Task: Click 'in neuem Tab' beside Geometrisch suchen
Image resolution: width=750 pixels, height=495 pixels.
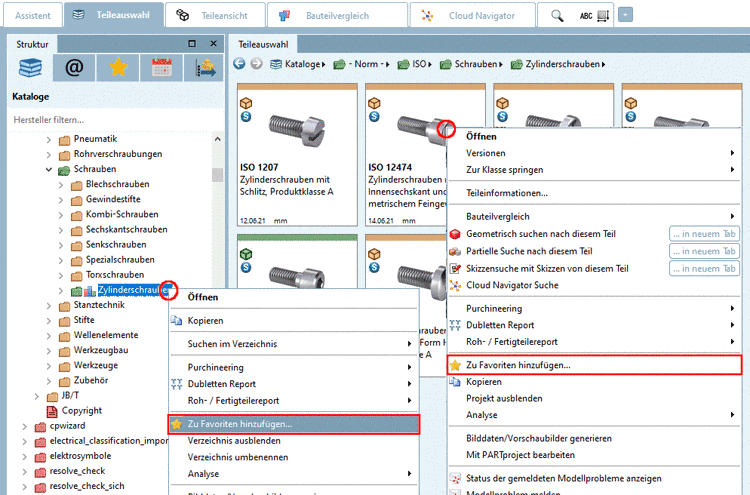Action: click(704, 234)
